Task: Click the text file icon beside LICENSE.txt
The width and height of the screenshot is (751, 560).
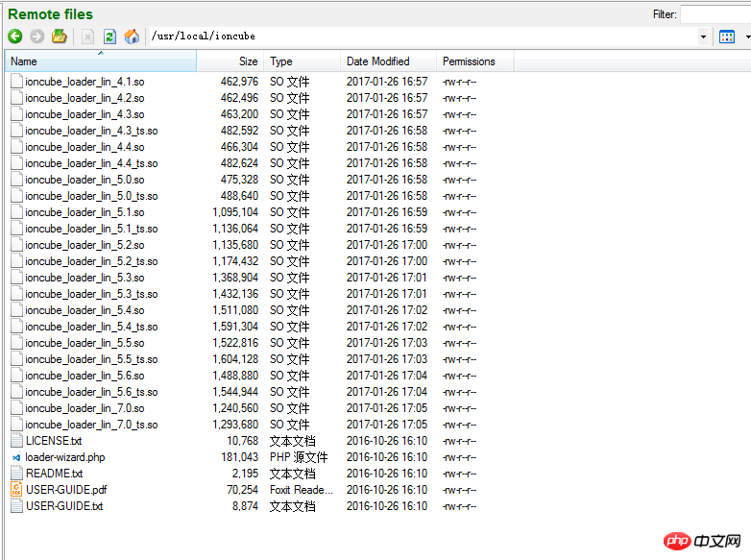Action: point(16,440)
